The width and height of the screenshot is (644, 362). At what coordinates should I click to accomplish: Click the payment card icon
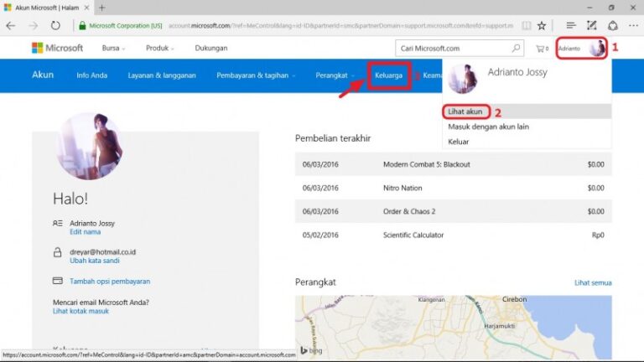click(x=58, y=281)
